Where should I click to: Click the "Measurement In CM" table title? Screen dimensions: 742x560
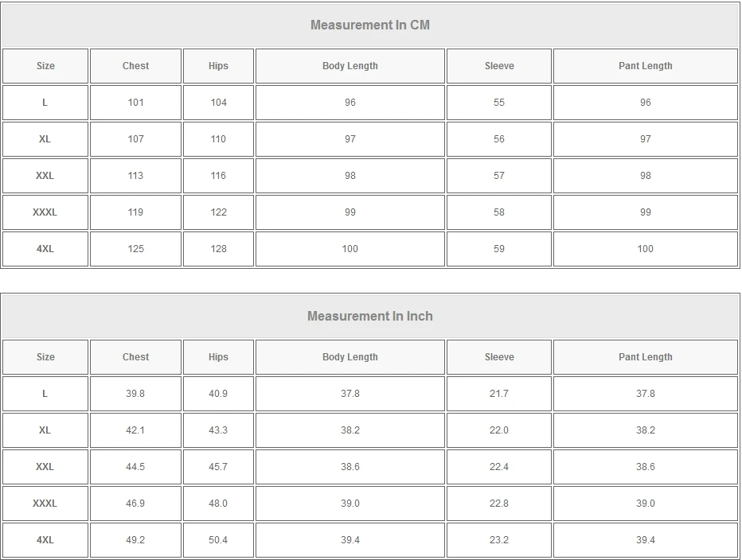pos(370,25)
